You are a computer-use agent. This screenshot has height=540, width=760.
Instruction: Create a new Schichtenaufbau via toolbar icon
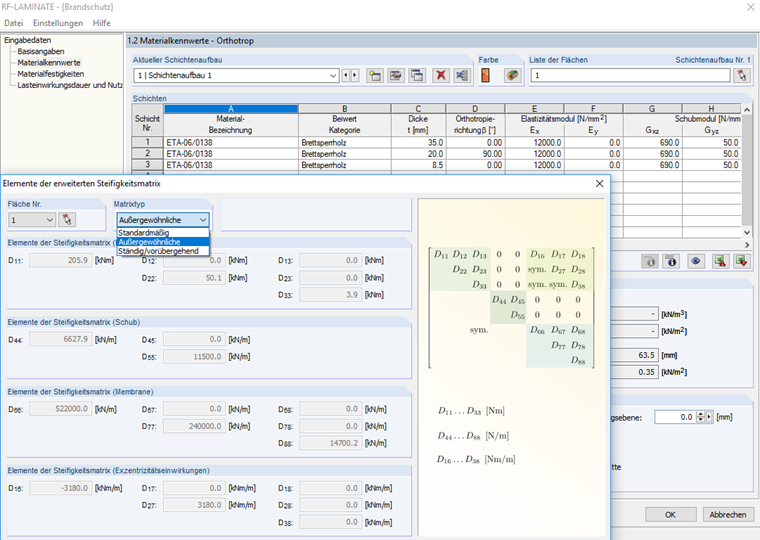coord(375,76)
